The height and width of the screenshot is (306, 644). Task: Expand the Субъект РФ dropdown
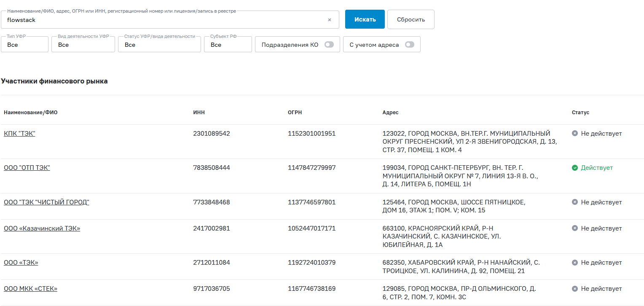[x=228, y=45]
